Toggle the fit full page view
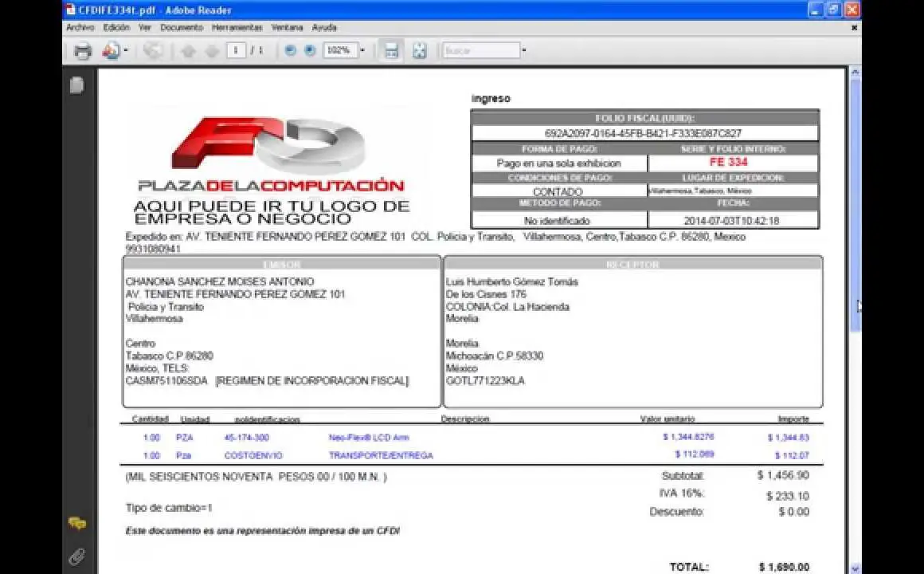 [x=419, y=51]
